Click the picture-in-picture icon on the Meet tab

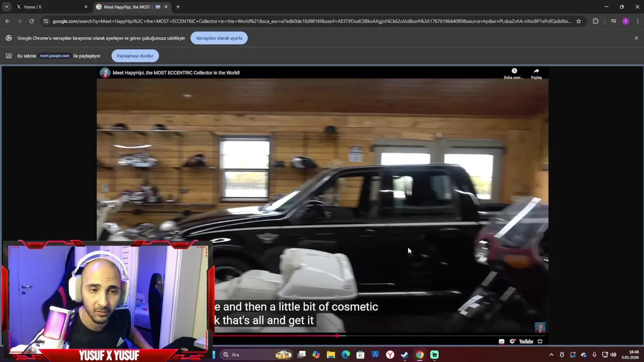pos(158,7)
